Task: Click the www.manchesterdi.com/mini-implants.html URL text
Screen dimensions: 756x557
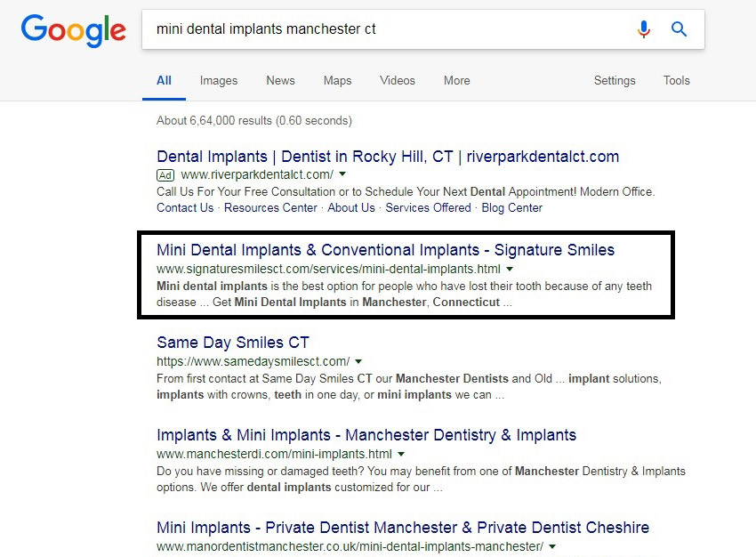Action: [x=274, y=455]
